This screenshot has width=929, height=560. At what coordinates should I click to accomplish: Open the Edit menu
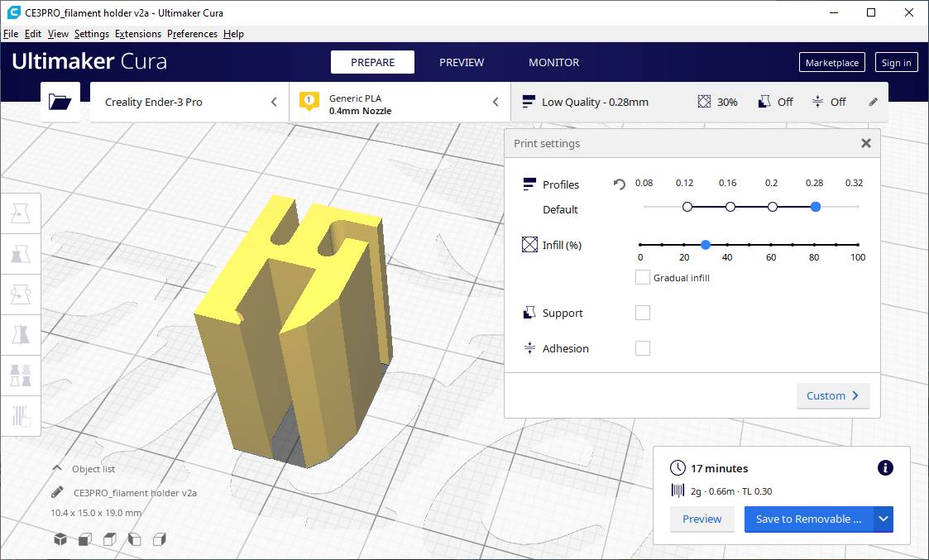(32, 34)
